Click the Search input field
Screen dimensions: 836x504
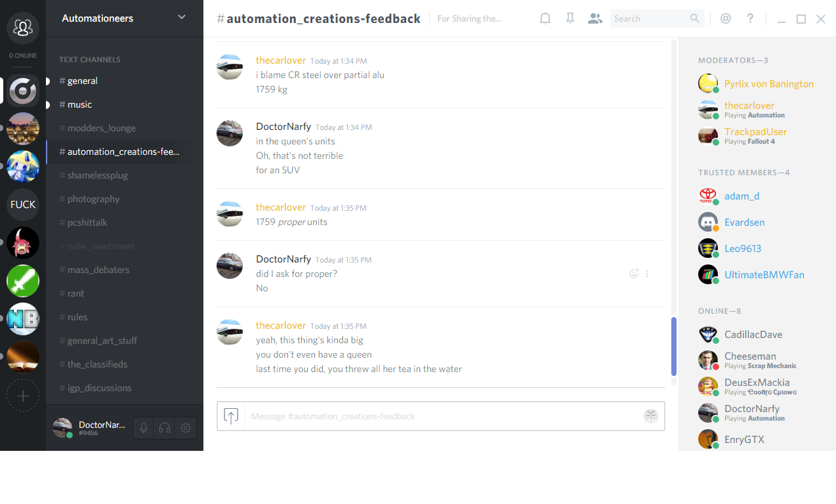(650, 19)
